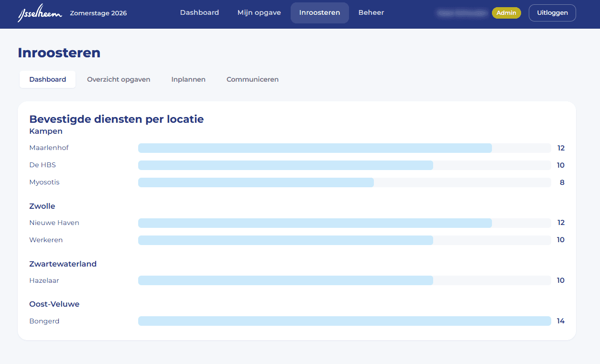The height and width of the screenshot is (364, 600).
Task: Click the Zwartewaterland group heading
Action: point(63,264)
